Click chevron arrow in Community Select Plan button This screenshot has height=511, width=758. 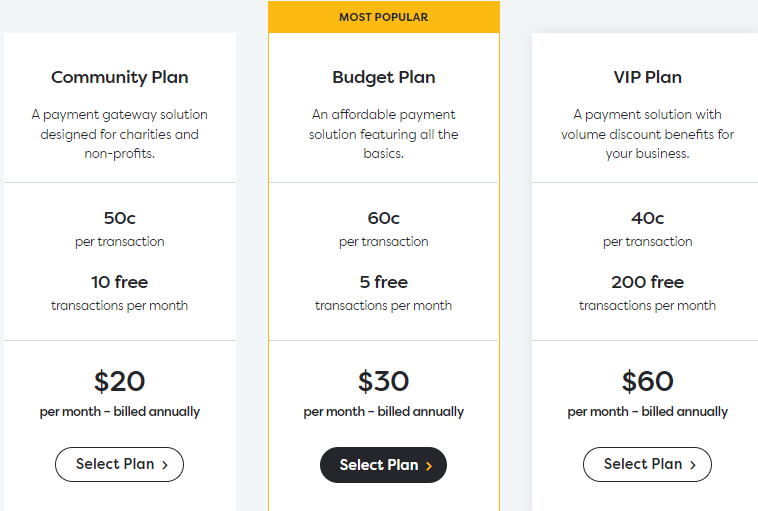click(165, 465)
